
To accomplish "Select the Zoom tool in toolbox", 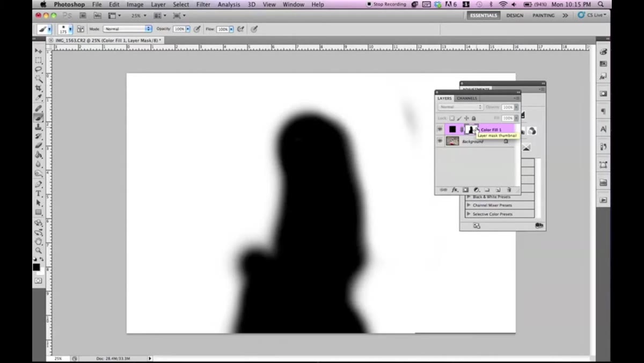I will coord(39,251).
